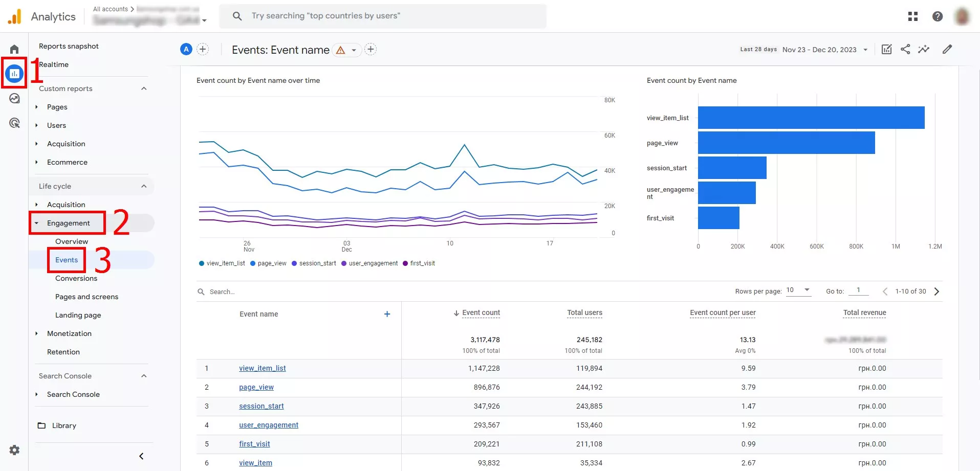This screenshot has width=980, height=471.
Task: Open the Home icon in left rail
Action: pos(14,49)
